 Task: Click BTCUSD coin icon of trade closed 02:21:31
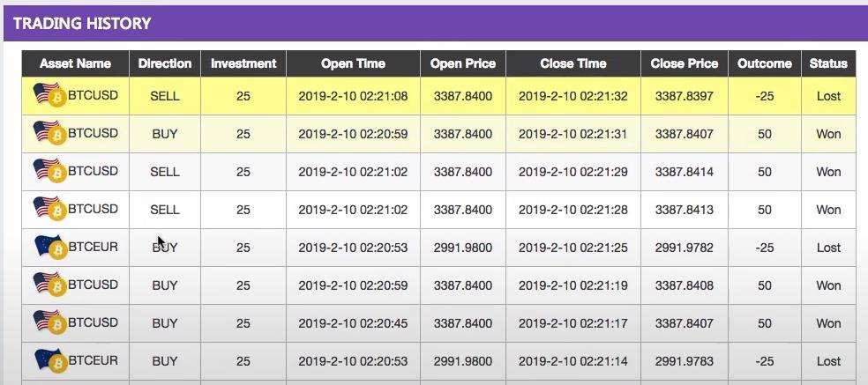coord(56,136)
